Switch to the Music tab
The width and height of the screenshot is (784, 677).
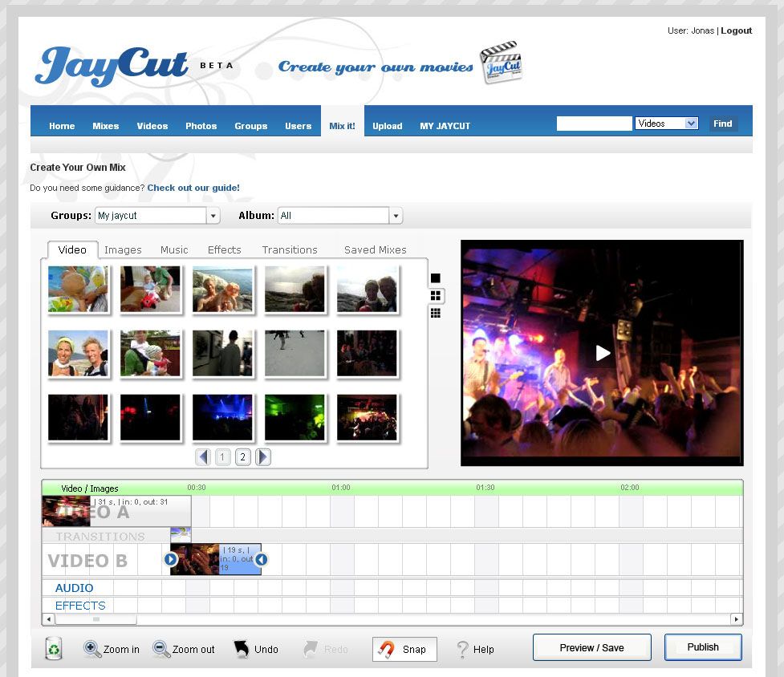pos(173,249)
